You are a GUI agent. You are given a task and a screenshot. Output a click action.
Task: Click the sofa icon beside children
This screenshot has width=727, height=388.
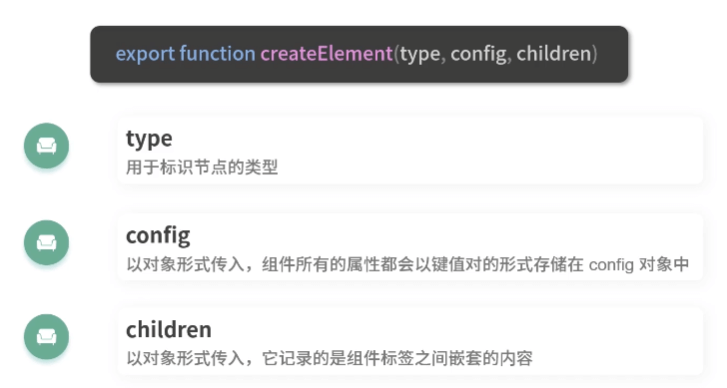click(46, 337)
